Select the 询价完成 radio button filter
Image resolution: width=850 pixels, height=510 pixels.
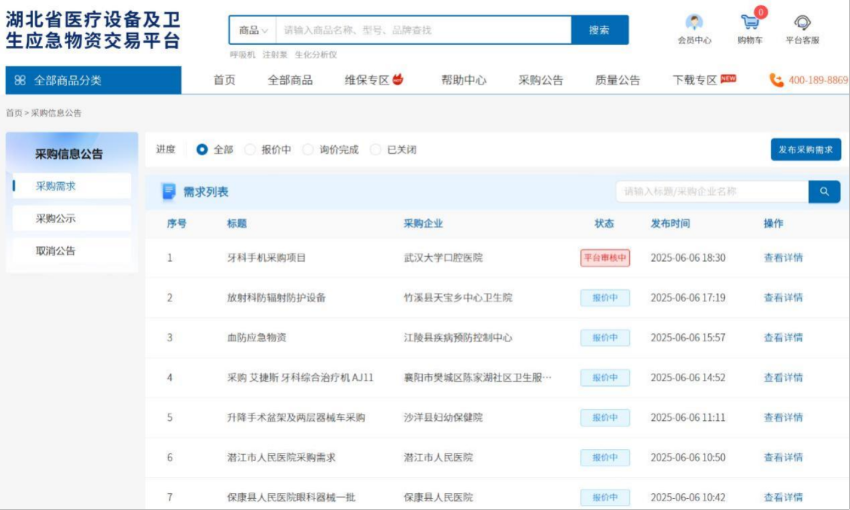click(x=308, y=150)
